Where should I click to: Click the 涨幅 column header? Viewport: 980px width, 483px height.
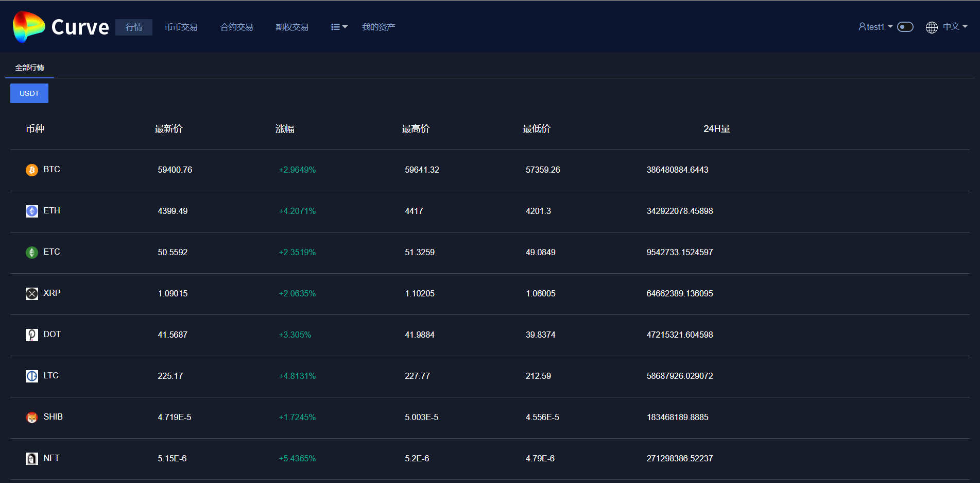[x=285, y=129]
